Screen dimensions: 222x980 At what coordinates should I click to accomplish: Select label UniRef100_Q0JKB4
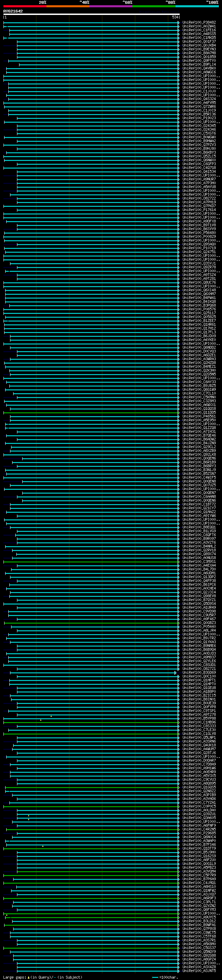pos(199,45)
